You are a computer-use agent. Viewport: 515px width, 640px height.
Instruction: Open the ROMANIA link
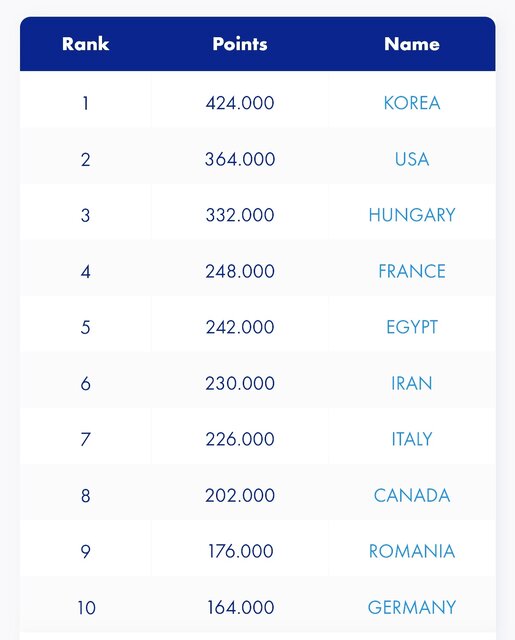pos(412,551)
